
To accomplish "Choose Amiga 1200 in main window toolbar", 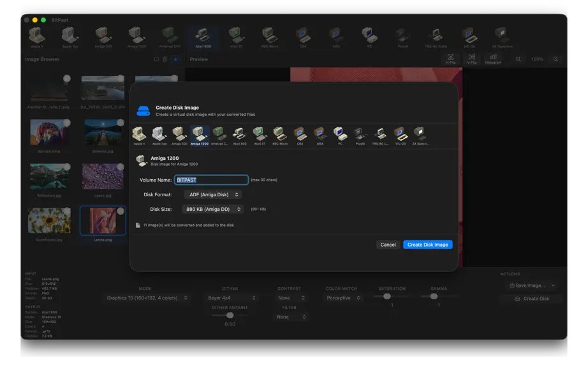I will click(x=136, y=38).
